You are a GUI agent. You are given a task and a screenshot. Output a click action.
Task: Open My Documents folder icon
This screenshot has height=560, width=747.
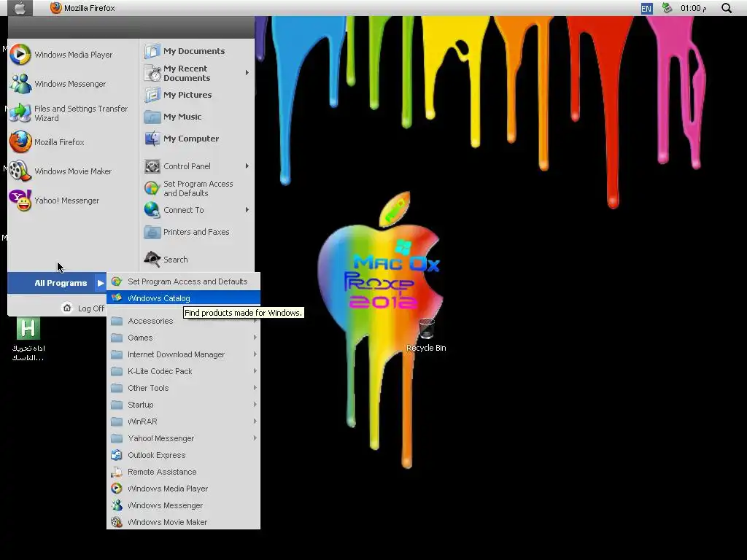[x=152, y=51]
